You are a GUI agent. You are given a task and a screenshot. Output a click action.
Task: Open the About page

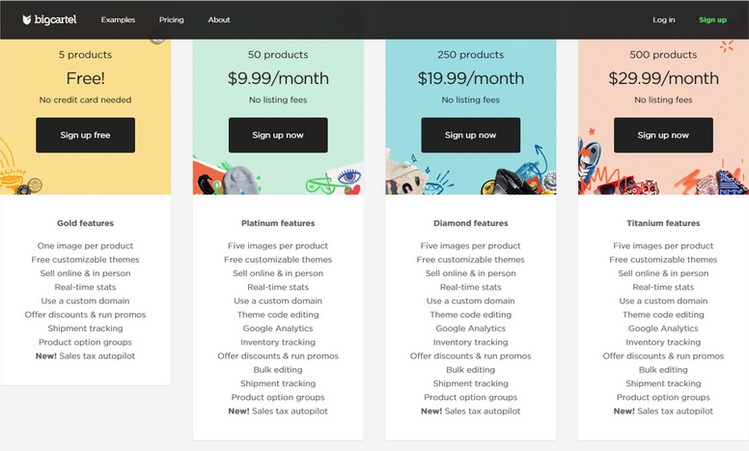click(219, 20)
